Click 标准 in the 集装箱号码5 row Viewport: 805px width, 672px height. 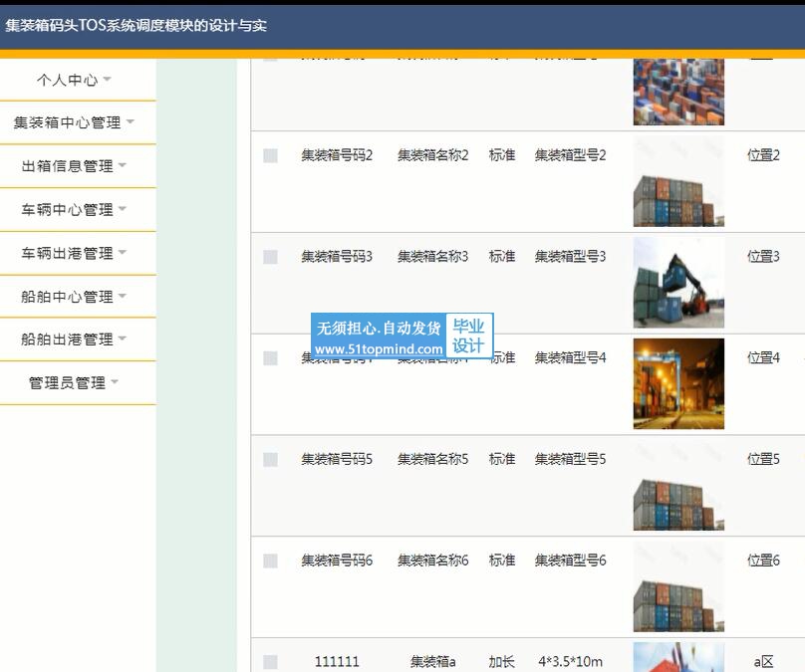tap(502, 459)
